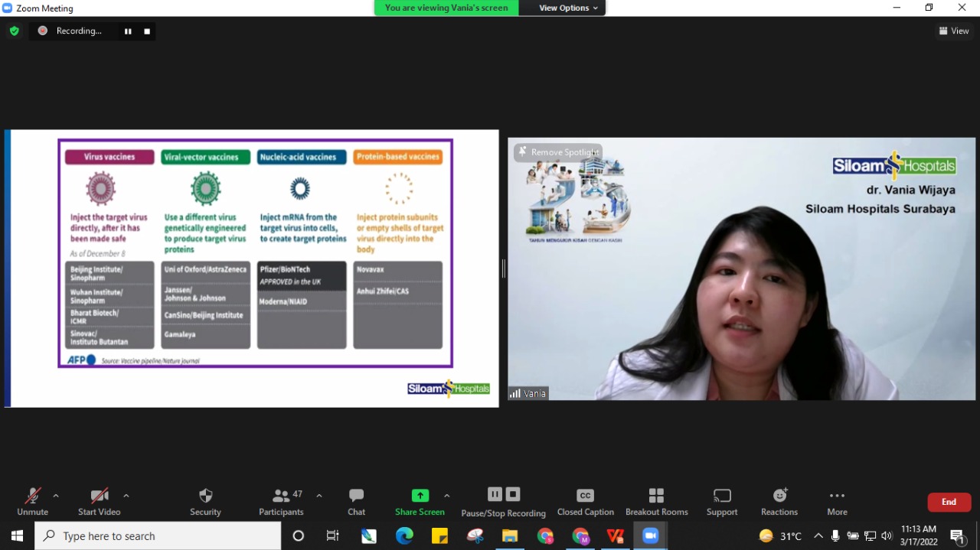The width and height of the screenshot is (980, 550).
Task: Open the Chat panel
Action: [356, 496]
